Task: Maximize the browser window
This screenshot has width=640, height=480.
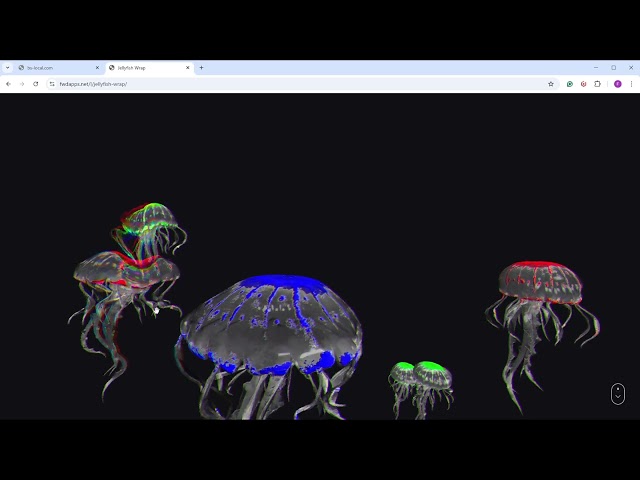Action: click(613, 68)
